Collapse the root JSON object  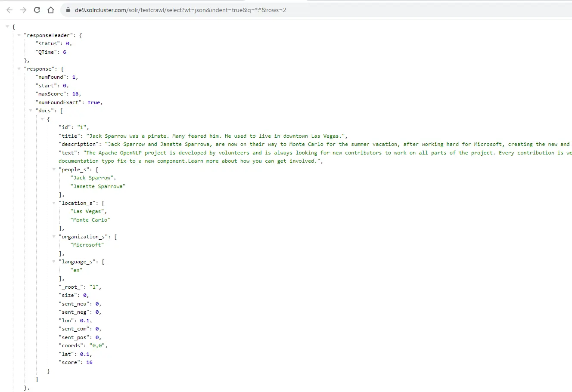tap(7, 27)
